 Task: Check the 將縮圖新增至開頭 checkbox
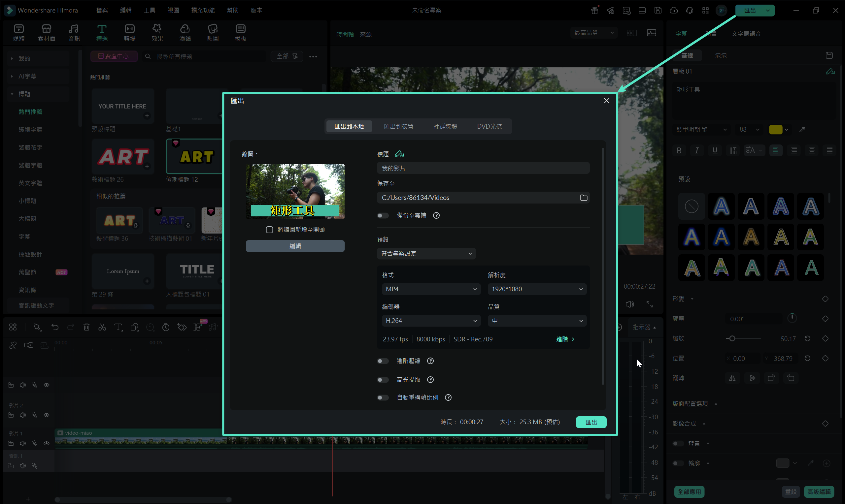click(269, 230)
